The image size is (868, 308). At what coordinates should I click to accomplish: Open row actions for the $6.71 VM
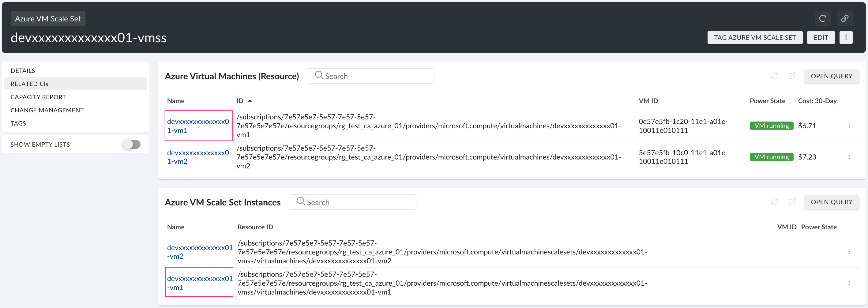coord(849,125)
